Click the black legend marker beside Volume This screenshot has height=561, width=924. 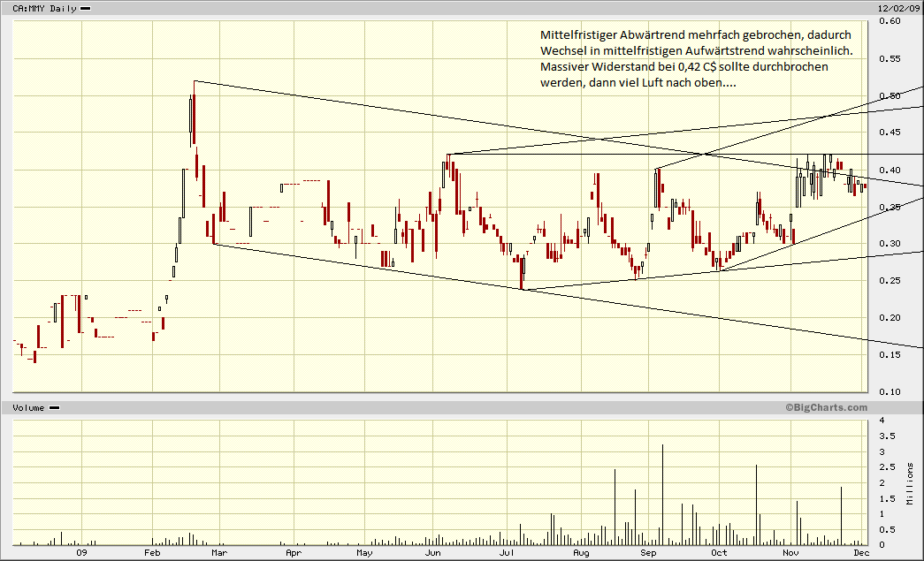click(x=54, y=407)
